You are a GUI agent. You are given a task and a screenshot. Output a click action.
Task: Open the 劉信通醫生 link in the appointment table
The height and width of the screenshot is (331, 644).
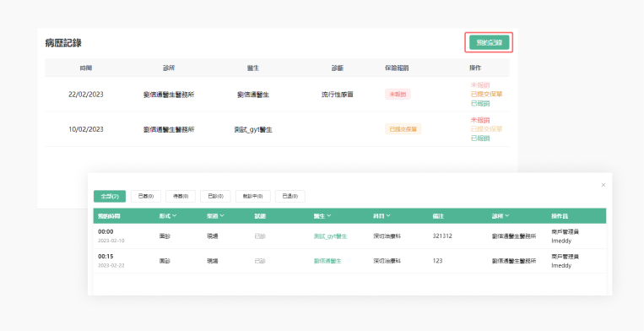327,261
